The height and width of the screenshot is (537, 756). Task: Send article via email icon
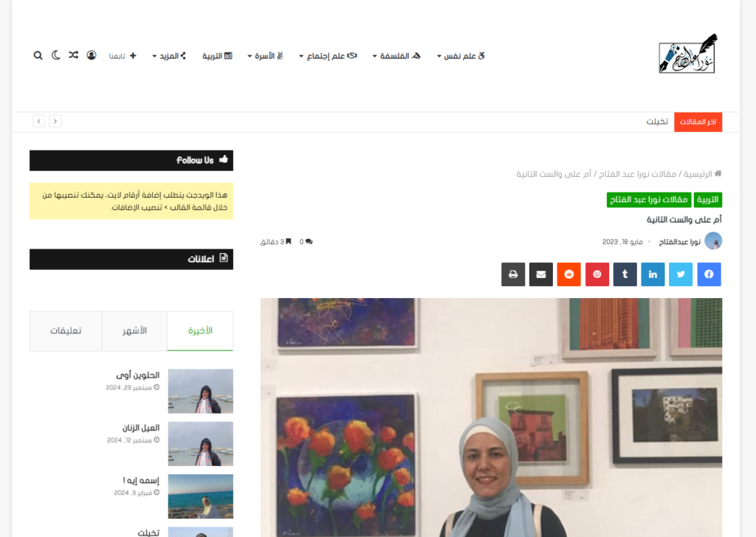[541, 274]
